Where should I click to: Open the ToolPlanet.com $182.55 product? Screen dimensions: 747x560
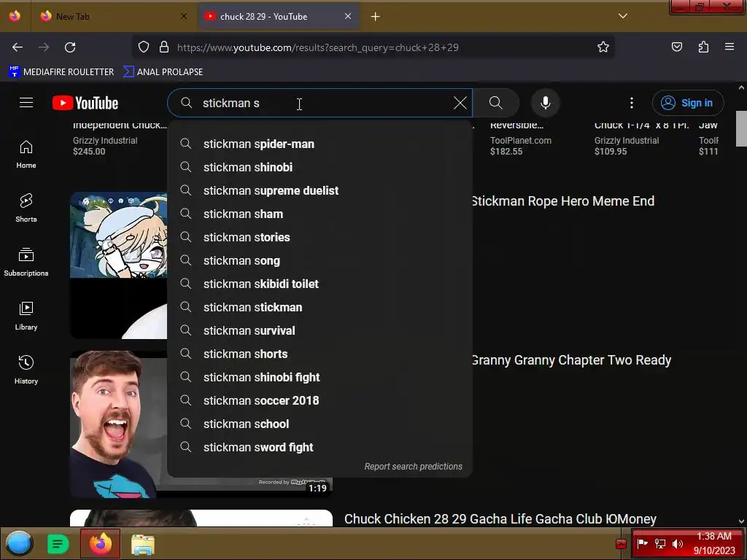coord(520,141)
